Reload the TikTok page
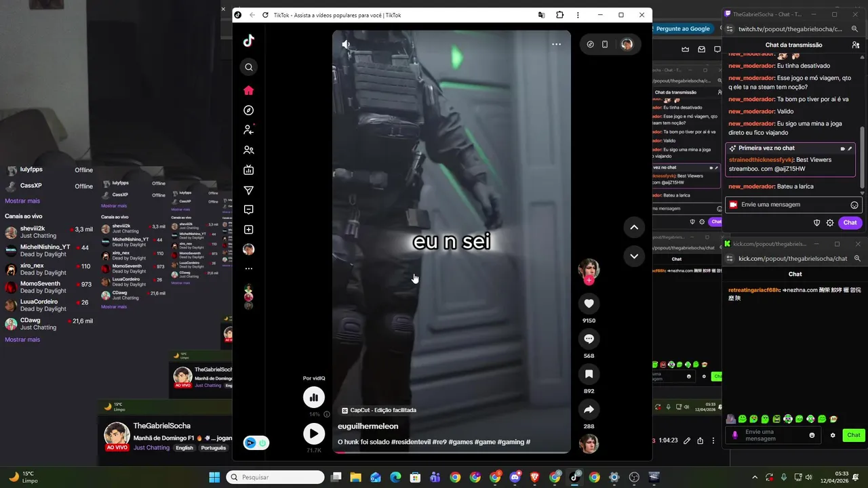This screenshot has height=488, width=868. click(265, 15)
